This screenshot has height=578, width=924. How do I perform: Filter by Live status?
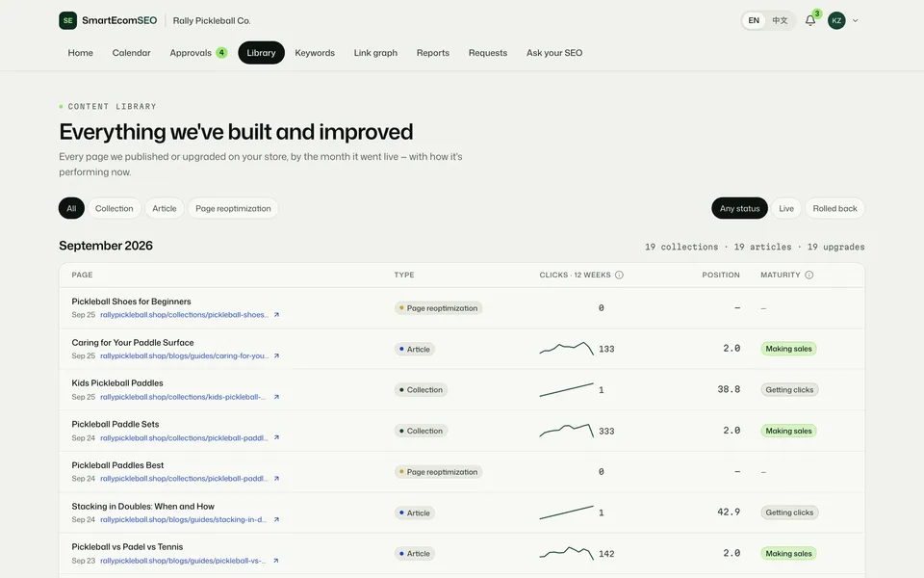pyautogui.click(x=786, y=208)
